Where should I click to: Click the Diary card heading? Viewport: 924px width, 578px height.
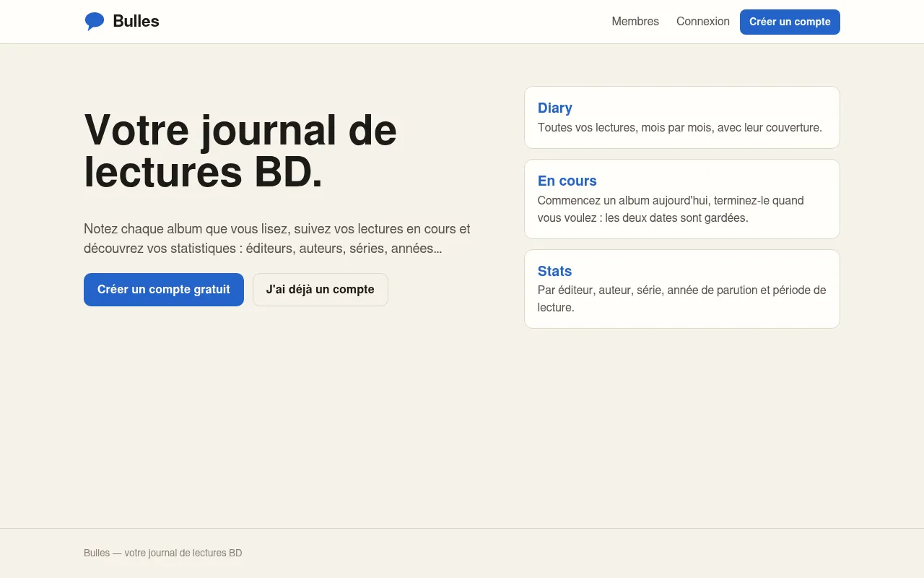(555, 108)
